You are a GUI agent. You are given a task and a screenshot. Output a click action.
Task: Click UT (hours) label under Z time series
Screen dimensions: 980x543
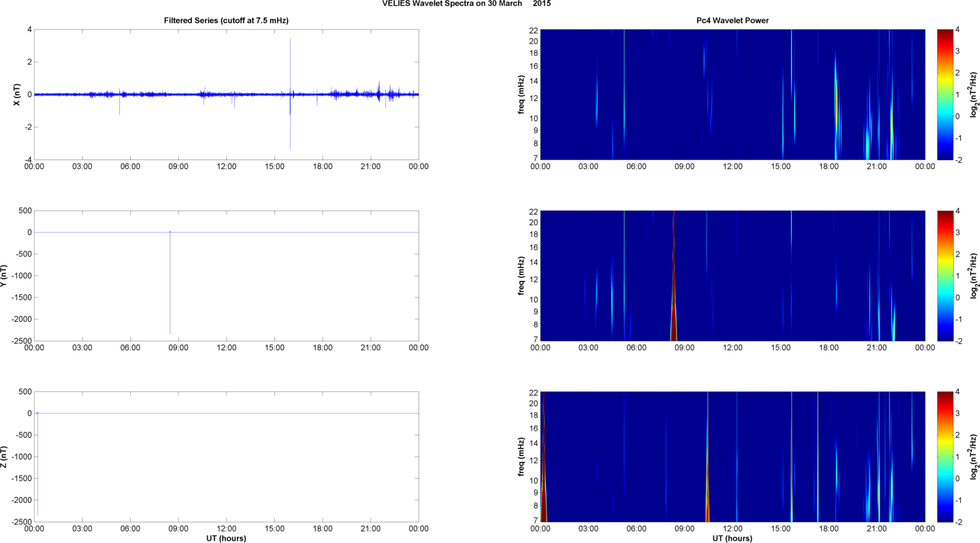tap(226, 539)
